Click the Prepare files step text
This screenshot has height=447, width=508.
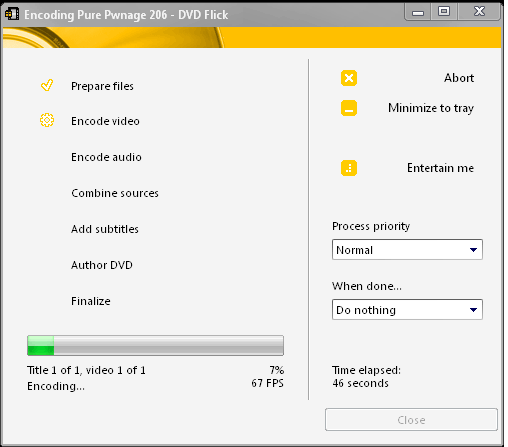tap(102, 86)
